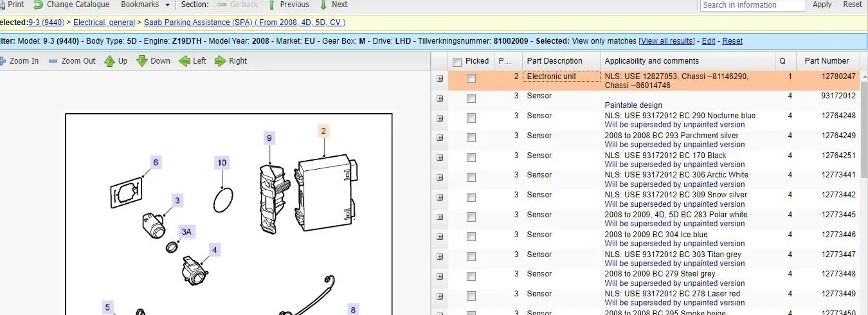
Task: Tick the checkbox for part 12773441
Action: pos(471,177)
